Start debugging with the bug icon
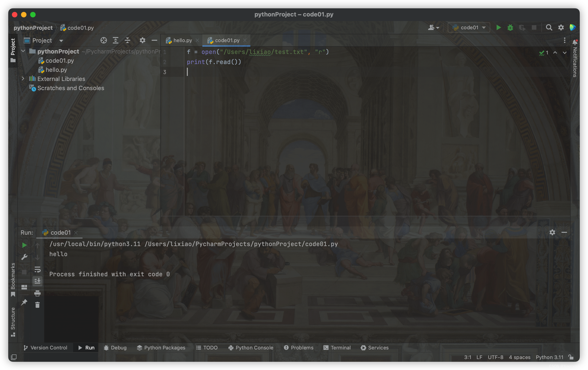The image size is (588, 370). 510,28
